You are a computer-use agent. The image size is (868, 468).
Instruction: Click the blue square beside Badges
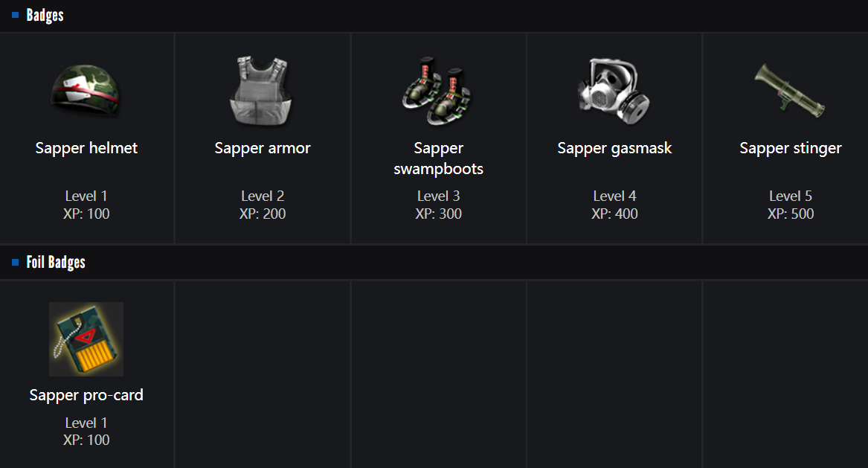click(16, 15)
